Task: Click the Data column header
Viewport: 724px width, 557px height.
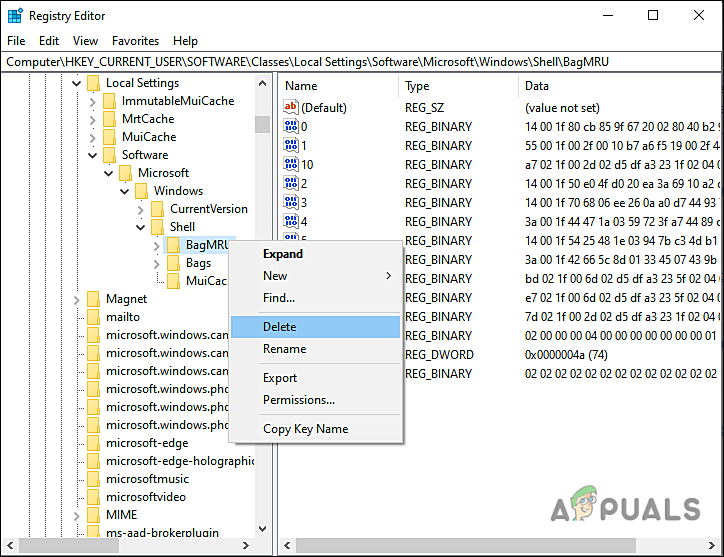Action: 620,86
